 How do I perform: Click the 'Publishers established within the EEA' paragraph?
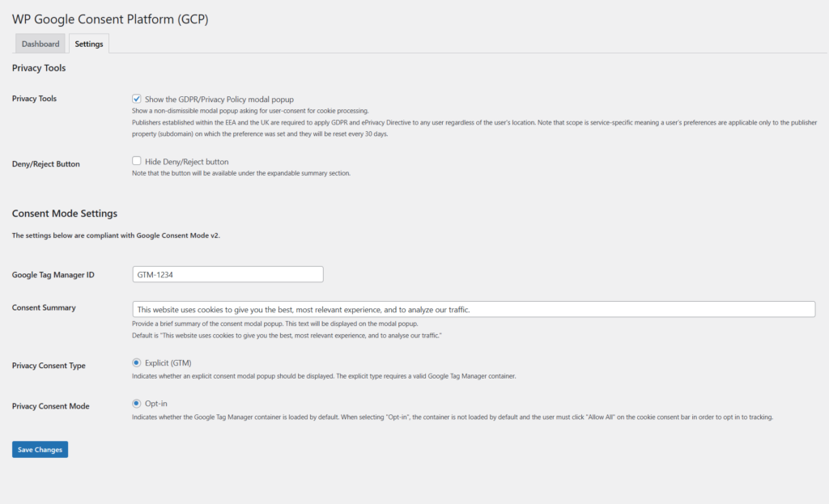point(474,129)
